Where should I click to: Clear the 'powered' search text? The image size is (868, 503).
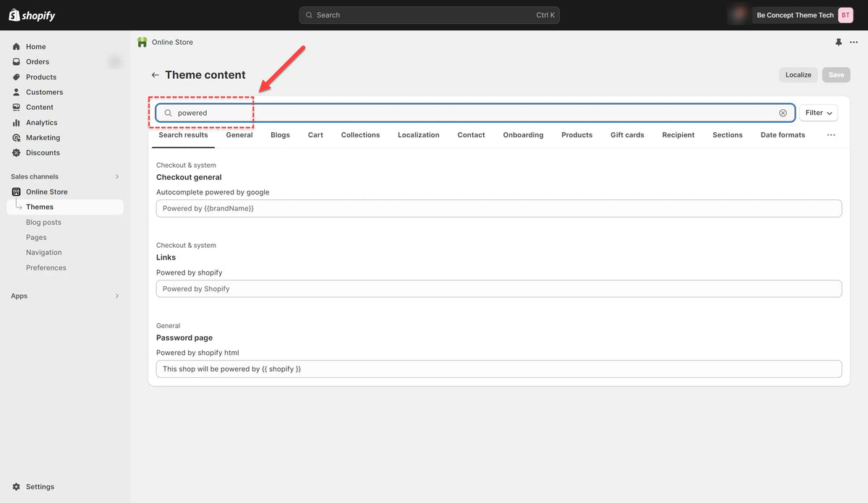[x=783, y=113]
